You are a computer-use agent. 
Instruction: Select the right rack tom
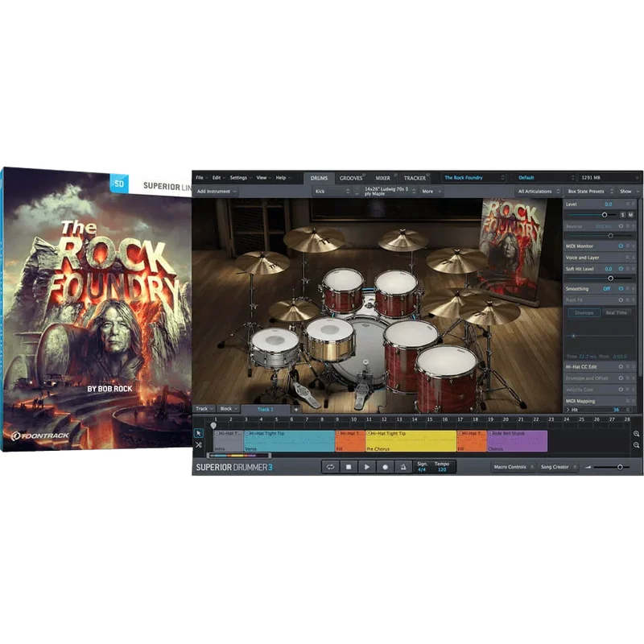[397, 293]
